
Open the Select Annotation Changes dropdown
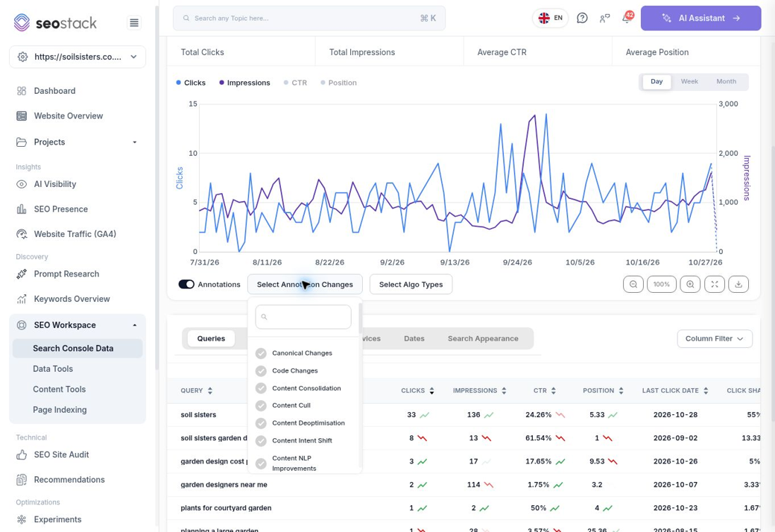(305, 285)
